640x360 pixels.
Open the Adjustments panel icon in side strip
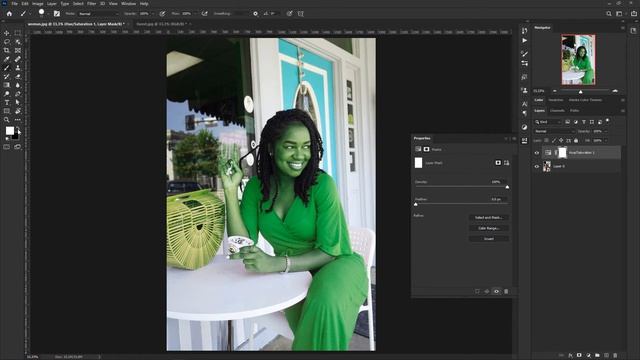click(524, 127)
